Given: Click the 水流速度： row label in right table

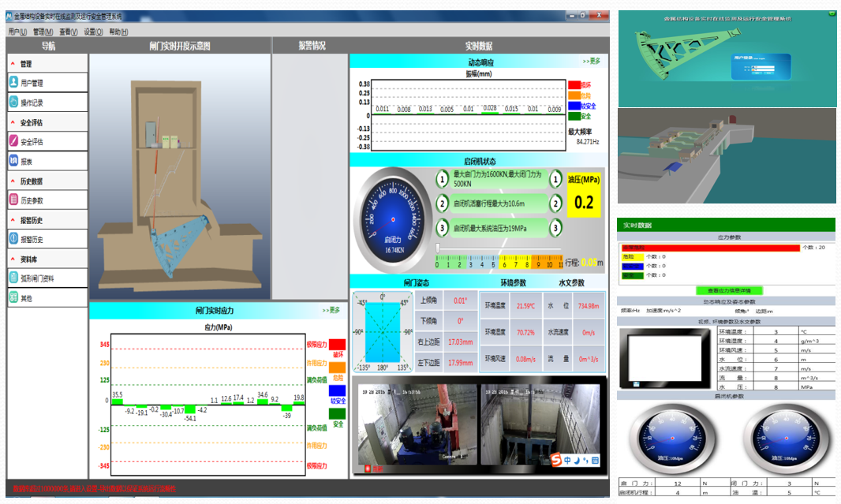Looking at the screenshot, I should pyautogui.click(x=733, y=368).
